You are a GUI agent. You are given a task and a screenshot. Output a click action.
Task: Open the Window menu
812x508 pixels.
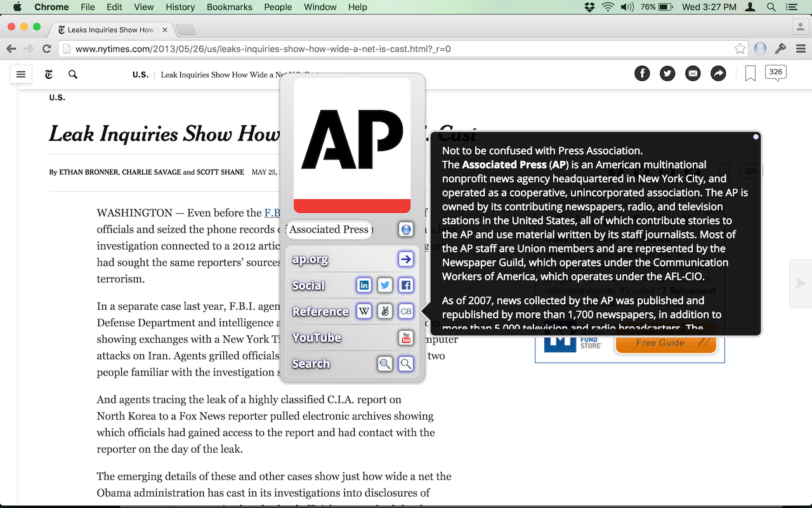pos(320,7)
